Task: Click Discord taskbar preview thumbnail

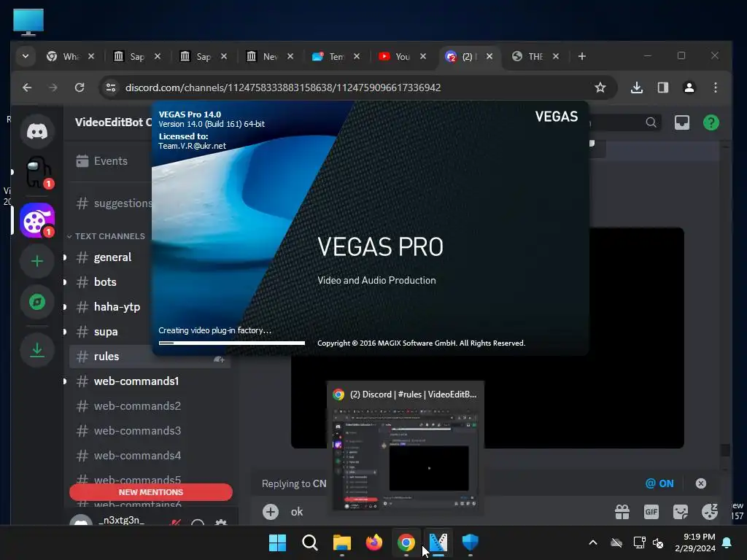Action: [x=406, y=448]
